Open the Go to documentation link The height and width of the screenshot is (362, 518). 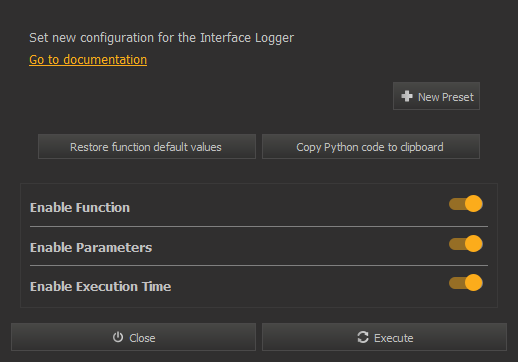tap(88, 60)
